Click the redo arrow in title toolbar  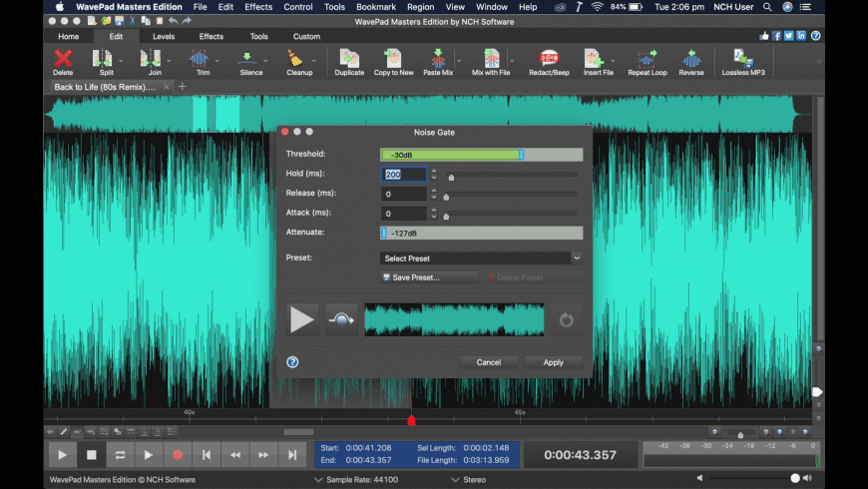(187, 21)
